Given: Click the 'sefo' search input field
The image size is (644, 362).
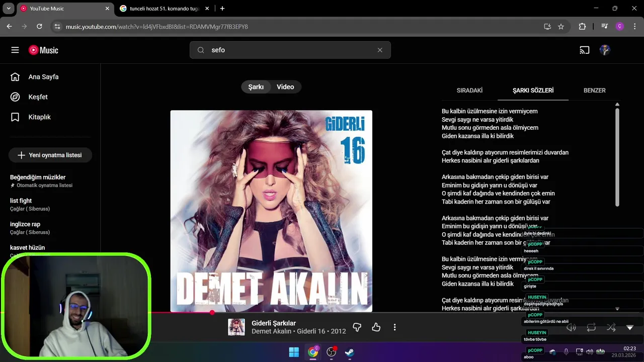Looking at the screenshot, I should click(290, 50).
